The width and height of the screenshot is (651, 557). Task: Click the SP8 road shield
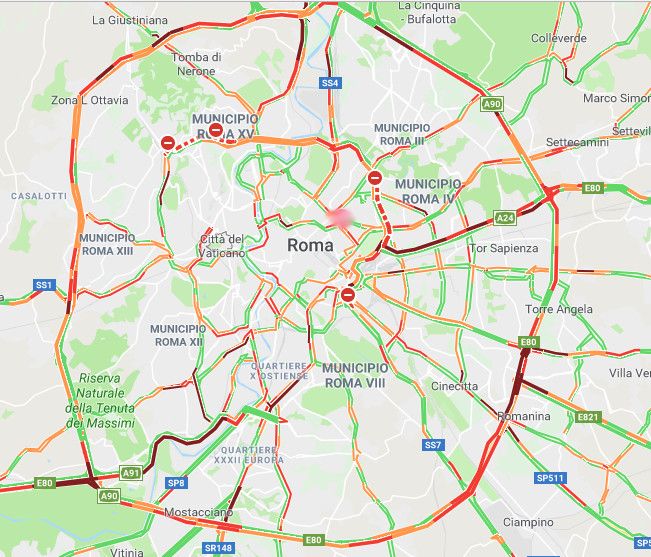tap(176, 483)
